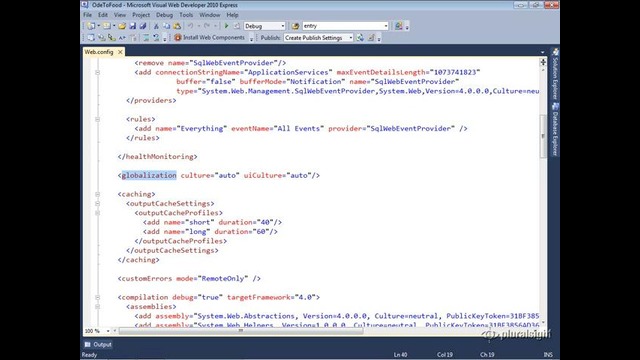Click the Open File folder icon

pos(122,26)
